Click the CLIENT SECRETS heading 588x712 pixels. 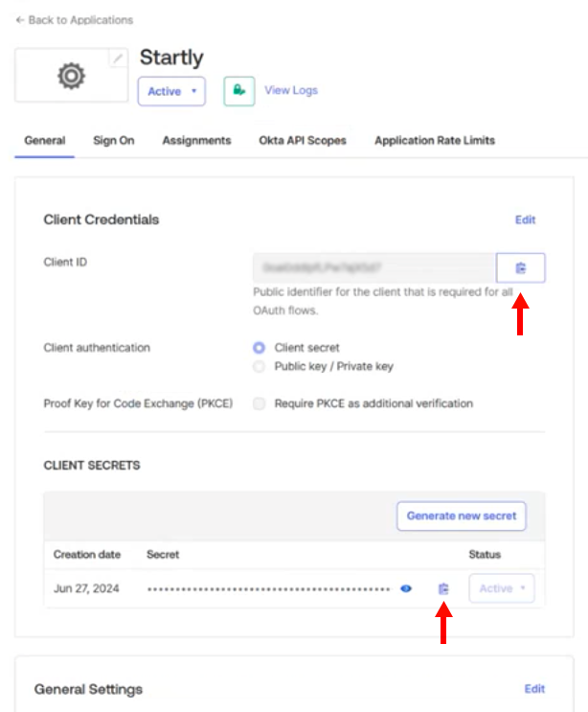(x=92, y=466)
